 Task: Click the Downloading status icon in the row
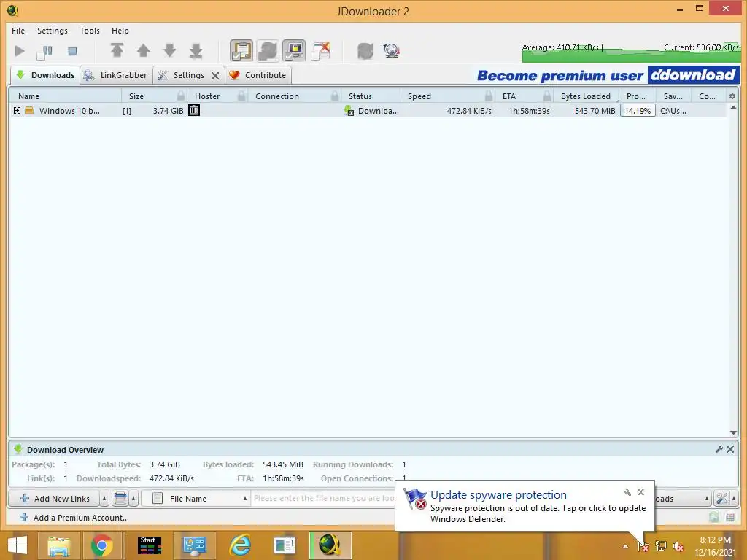(349, 111)
